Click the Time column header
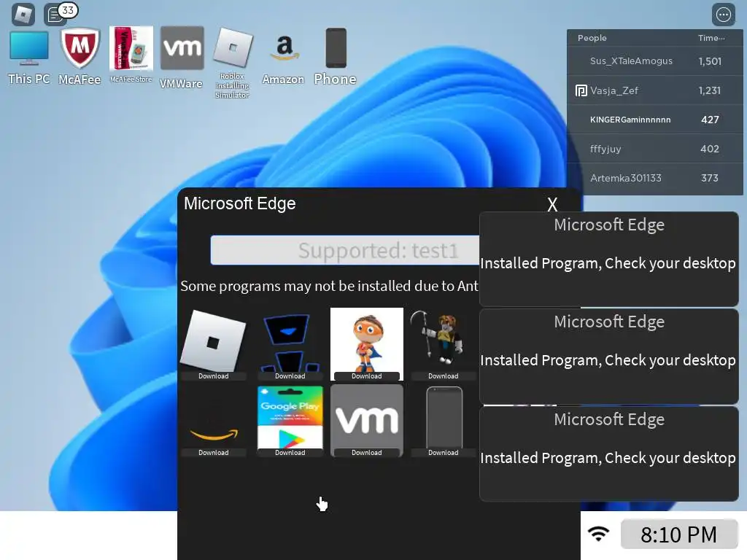Image resolution: width=747 pixels, height=560 pixels. point(711,38)
